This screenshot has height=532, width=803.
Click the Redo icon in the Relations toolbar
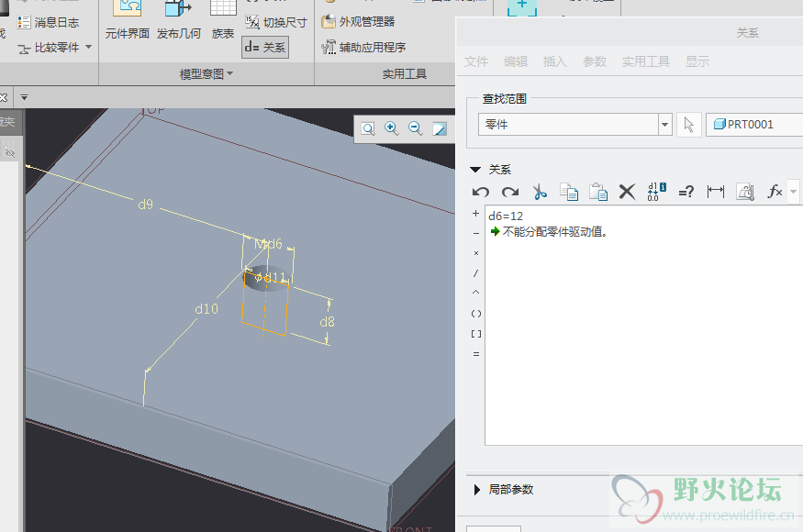510,192
